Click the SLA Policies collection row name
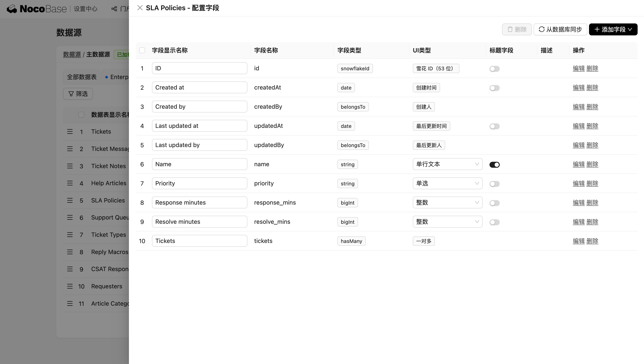This screenshot has width=644, height=364. coord(108,200)
